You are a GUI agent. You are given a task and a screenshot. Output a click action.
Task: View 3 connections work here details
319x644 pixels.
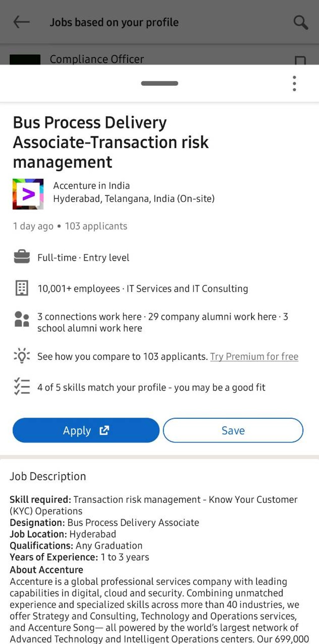[x=89, y=317]
